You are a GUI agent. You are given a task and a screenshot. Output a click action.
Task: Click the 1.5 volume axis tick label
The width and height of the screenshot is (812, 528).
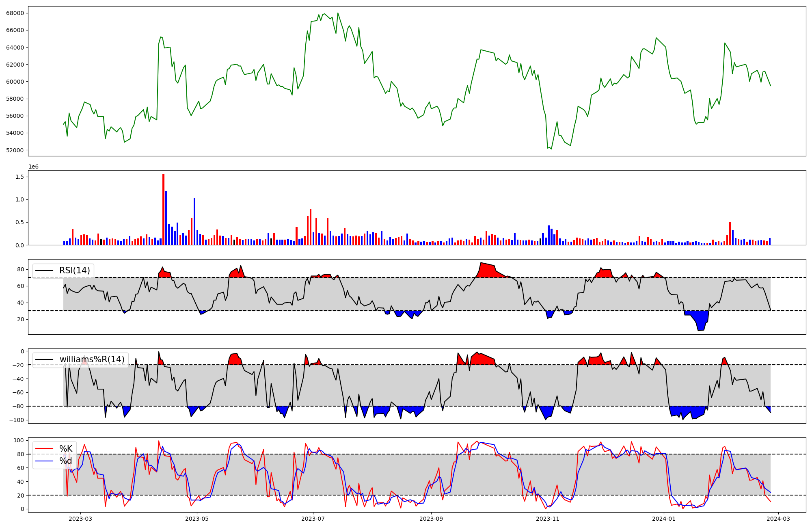click(x=19, y=177)
